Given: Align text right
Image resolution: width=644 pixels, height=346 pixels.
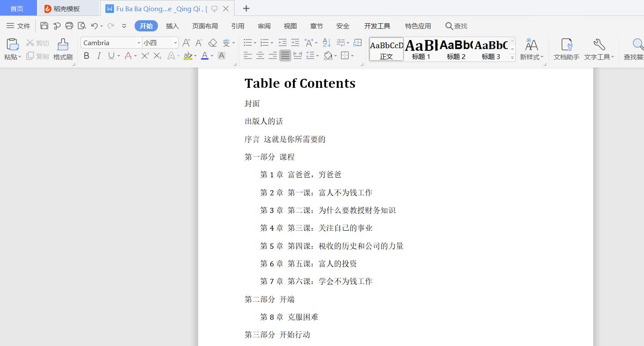Looking at the screenshot, I should click(273, 56).
